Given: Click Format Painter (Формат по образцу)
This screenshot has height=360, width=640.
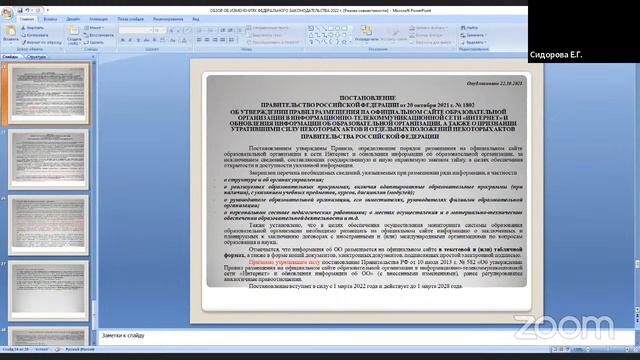Looking at the screenshot, I should pos(42,42).
